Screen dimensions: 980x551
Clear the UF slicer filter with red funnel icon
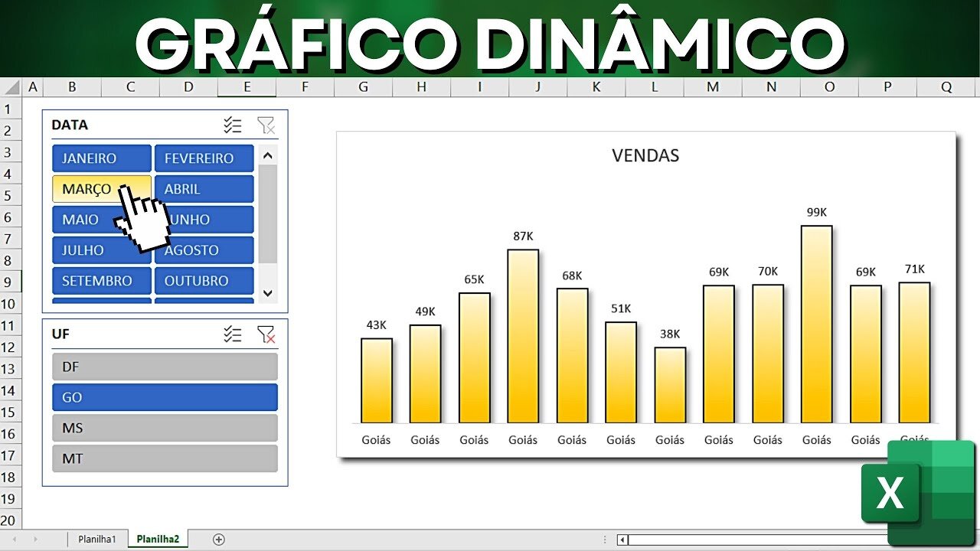point(266,334)
